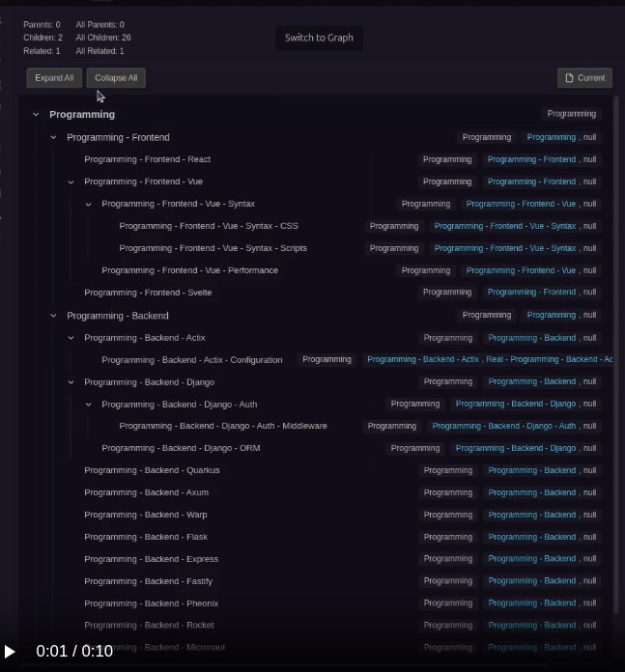Open Programming - Backend - Rocket note
625x672 pixels.
(x=149, y=626)
